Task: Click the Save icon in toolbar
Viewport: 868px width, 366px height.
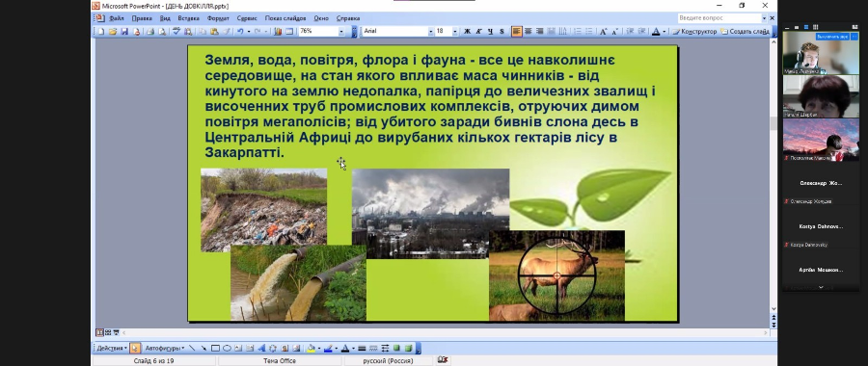Action: pyautogui.click(x=124, y=32)
